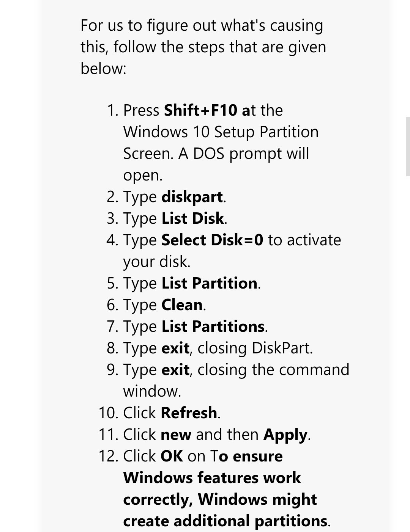The image size is (410, 532).
Task: Click the scrollbar thumb on right edge
Action: pos(408,146)
